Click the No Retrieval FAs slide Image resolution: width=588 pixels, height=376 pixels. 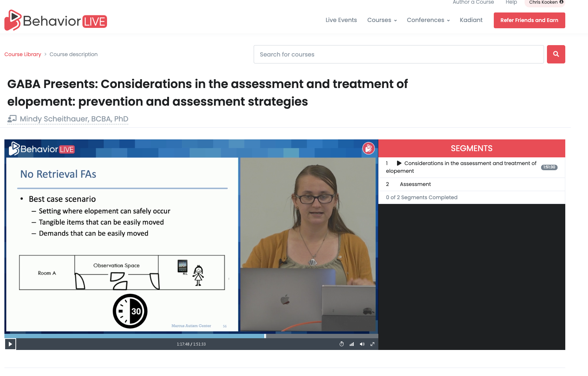122,244
